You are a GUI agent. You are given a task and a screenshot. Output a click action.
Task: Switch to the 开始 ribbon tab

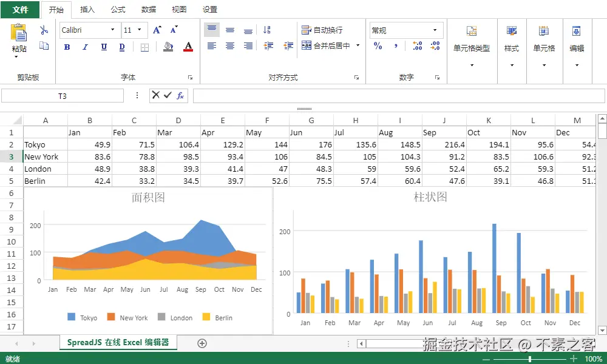[56, 10]
